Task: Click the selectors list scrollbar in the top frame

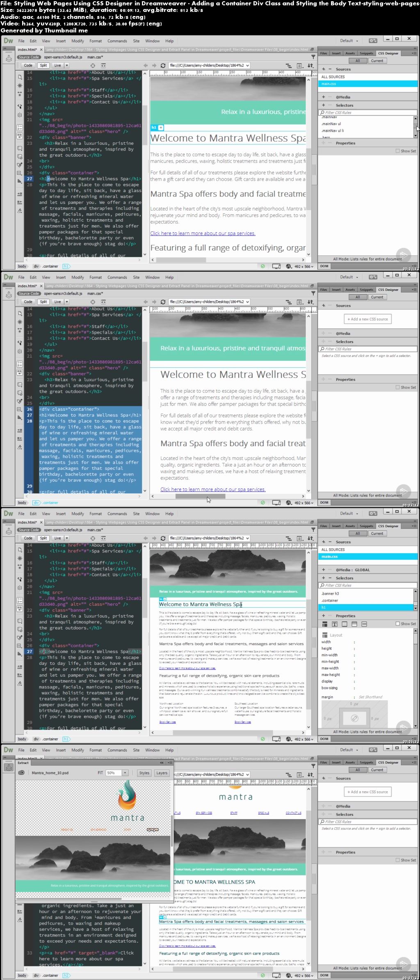Action: (415, 127)
